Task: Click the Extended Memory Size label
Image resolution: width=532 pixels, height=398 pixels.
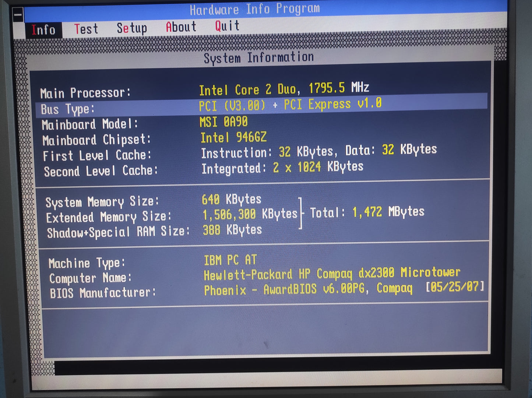Action: pyautogui.click(x=109, y=217)
